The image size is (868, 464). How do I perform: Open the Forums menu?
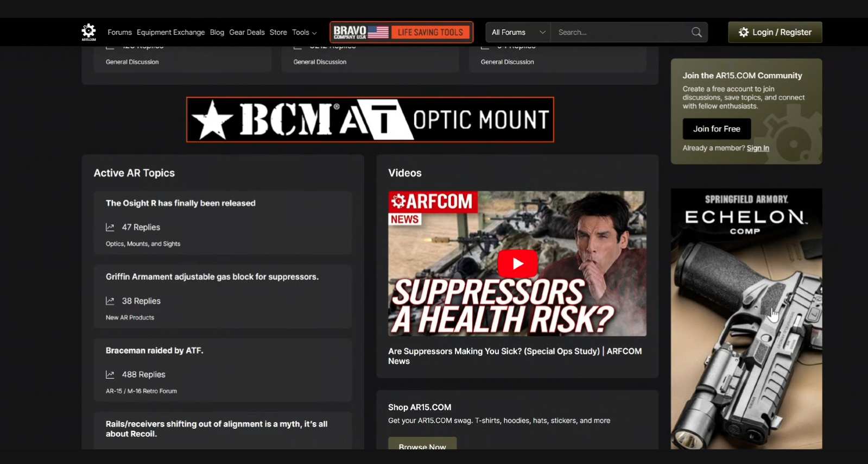119,32
